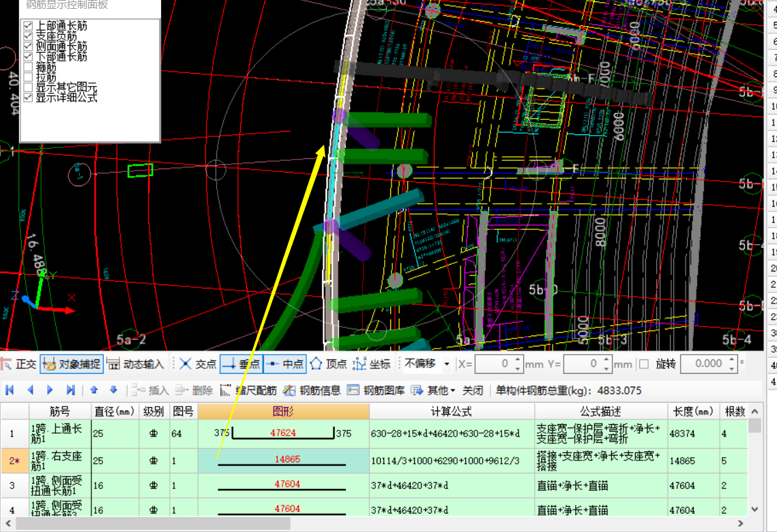The height and width of the screenshot is (532, 777).
Task: Decrease rotation angle stepper
Action: [732, 368]
